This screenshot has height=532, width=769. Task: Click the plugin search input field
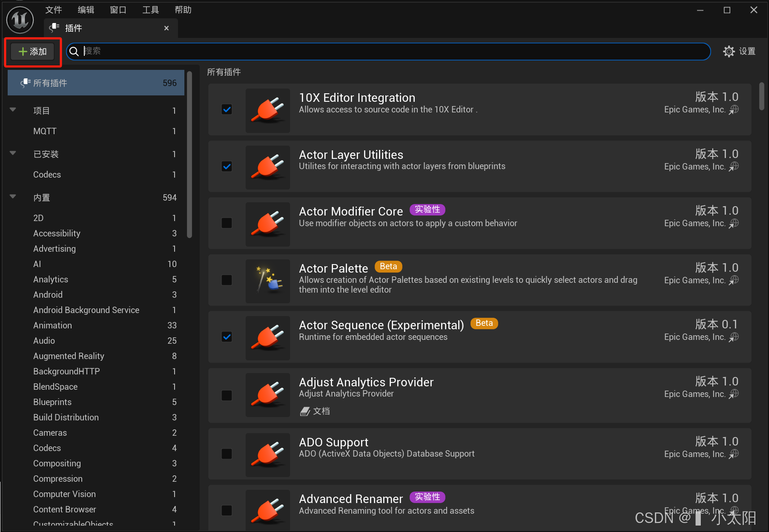click(x=388, y=52)
